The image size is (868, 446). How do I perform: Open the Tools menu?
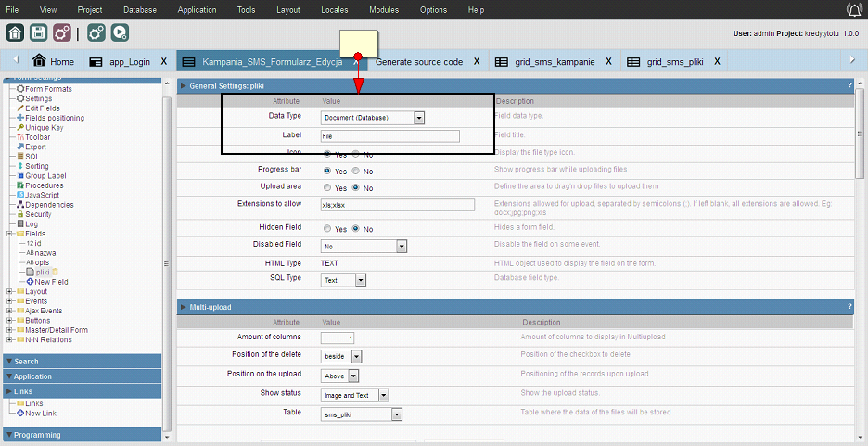tap(247, 10)
